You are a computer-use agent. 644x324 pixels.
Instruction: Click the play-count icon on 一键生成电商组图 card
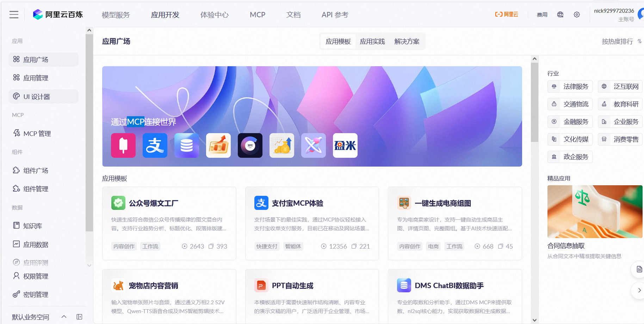[x=477, y=246]
